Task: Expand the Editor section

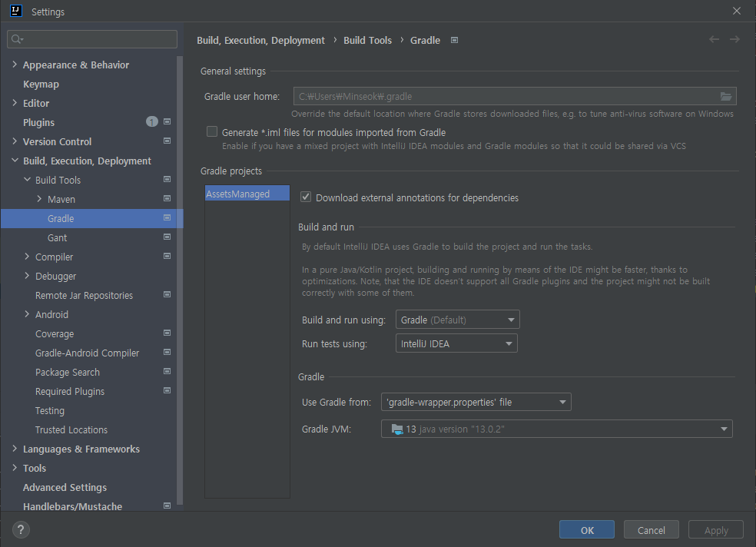Action: click(15, 103)
